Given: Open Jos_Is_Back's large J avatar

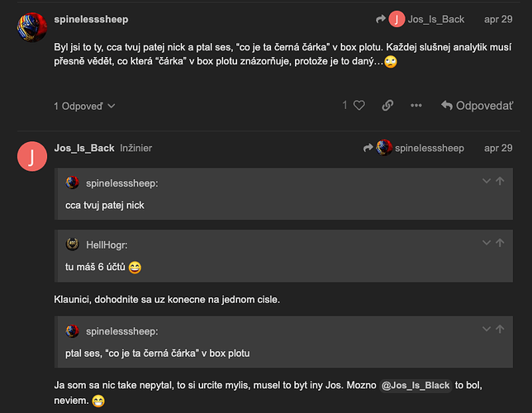Looking at the screenshot, I should (x=32, y=156).
